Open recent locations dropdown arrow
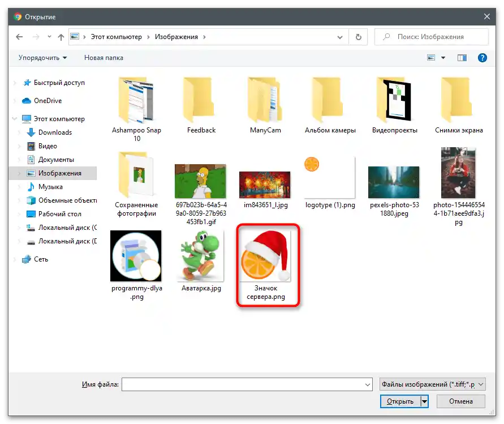The image size is (504, 424). (49, 37)
